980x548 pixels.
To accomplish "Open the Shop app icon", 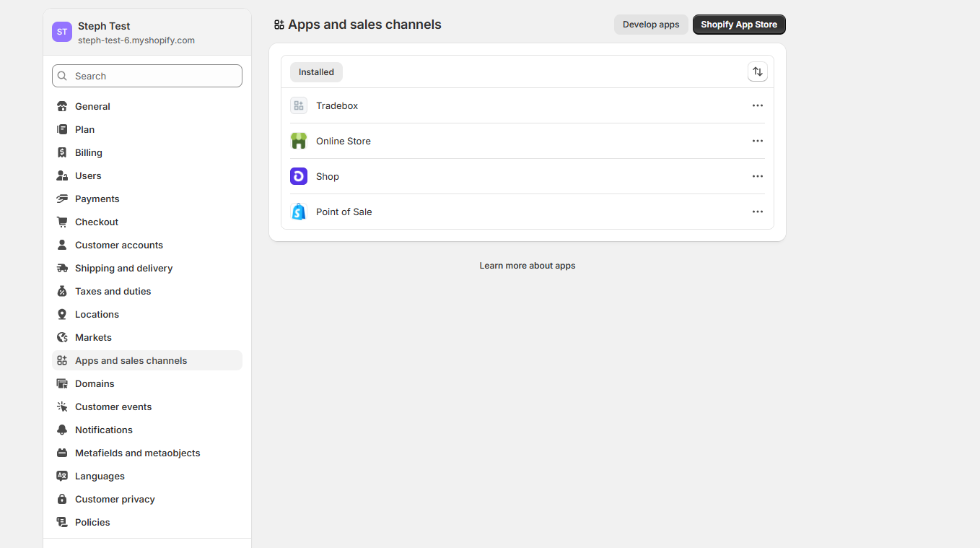I will click(298, 175).
